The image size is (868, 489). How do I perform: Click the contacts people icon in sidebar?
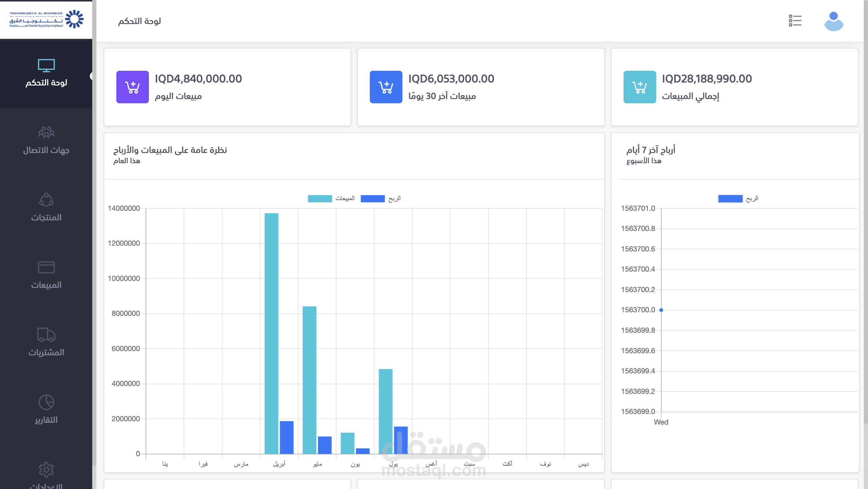tap(46, 132)
